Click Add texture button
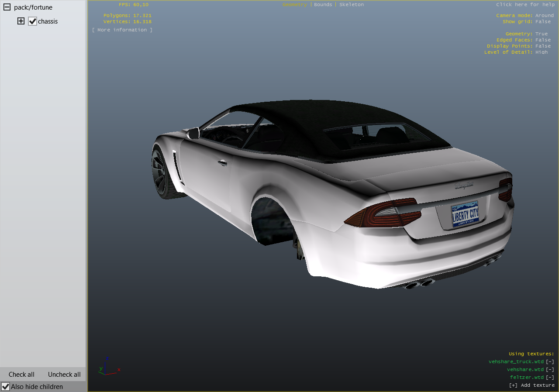This screenshot has width=559, height=392. click(531, 385)
